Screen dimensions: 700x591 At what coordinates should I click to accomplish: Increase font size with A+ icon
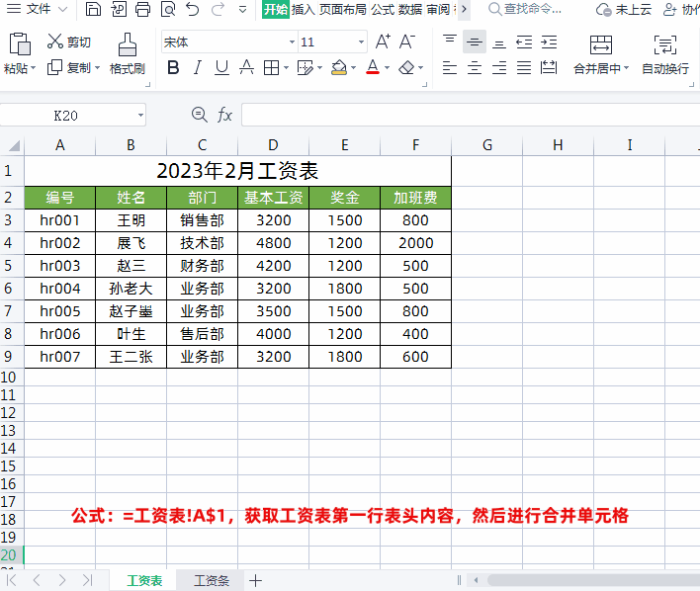point(383,42)
